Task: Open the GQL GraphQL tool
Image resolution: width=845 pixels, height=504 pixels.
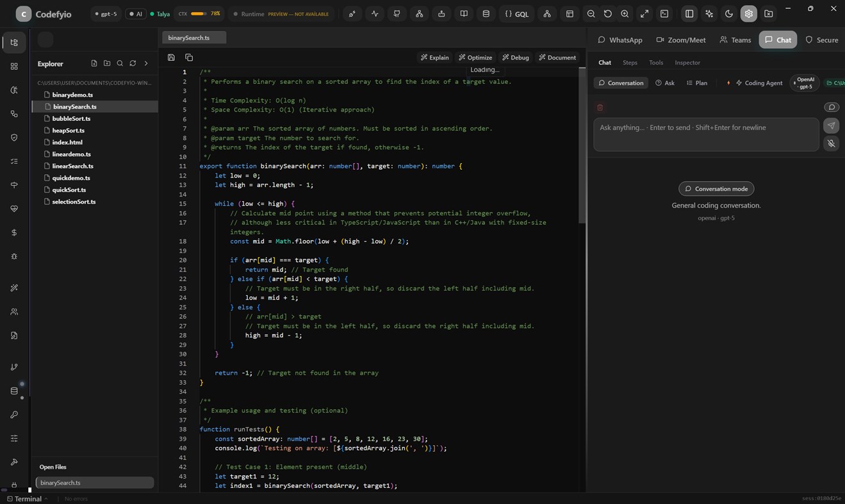Action: (516, 13)
